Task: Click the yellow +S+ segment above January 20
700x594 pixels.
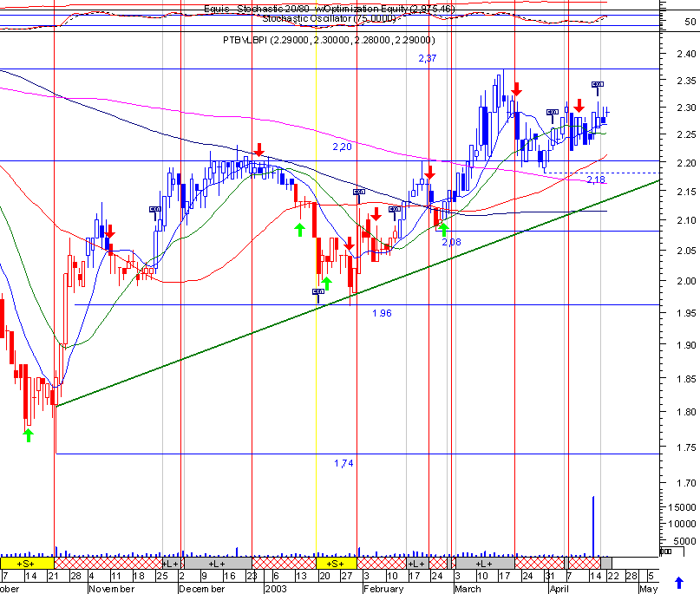Action: (x=337, y=563)
